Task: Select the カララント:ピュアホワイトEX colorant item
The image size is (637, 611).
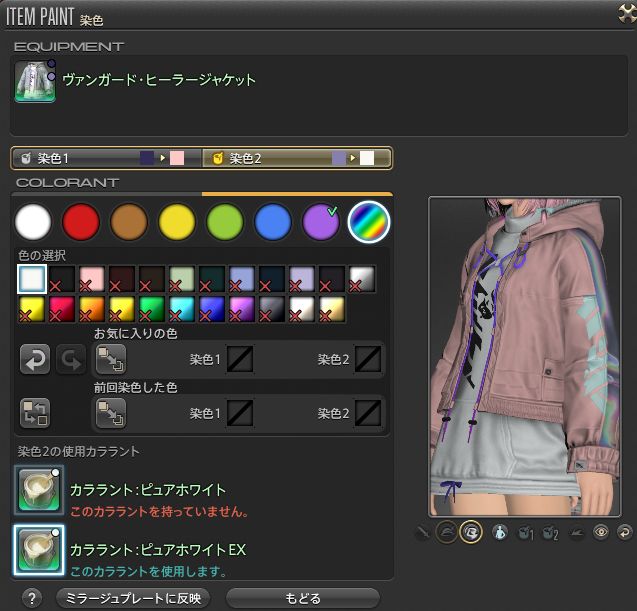Action: 39,550
